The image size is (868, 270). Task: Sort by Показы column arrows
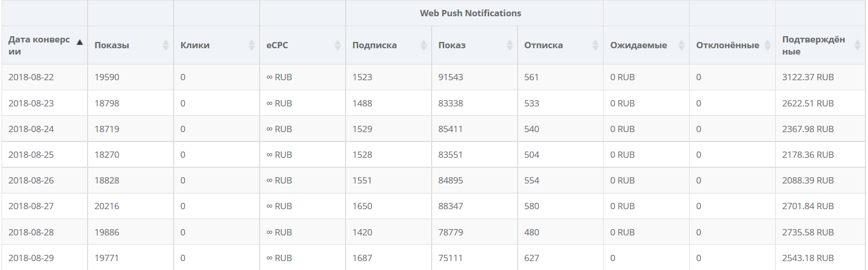(x=166, y=45)
